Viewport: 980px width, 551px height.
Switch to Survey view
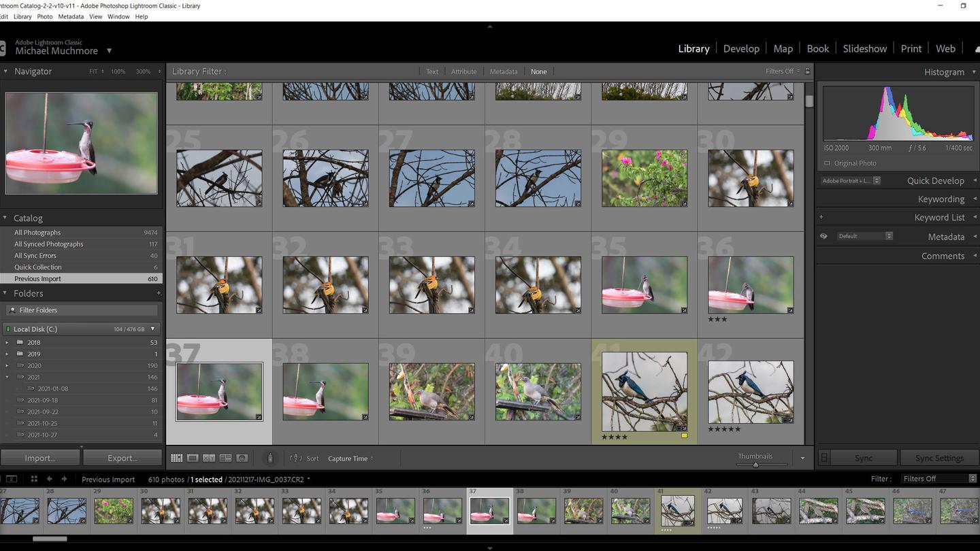tap(225, 458)
